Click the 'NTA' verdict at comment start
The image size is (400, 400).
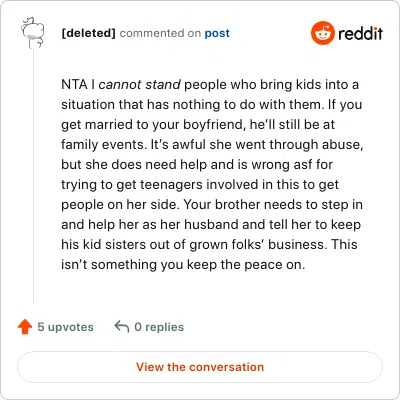click(74, 85)
